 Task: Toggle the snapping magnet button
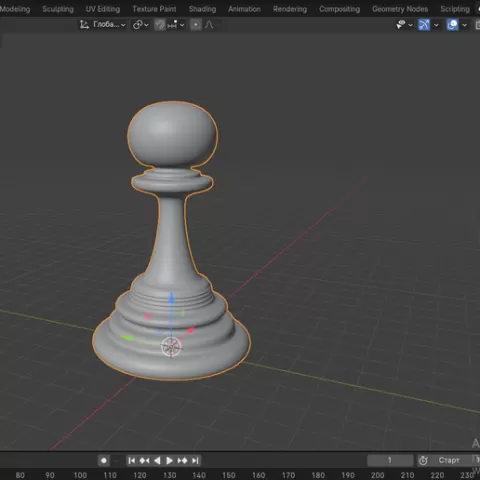(160, 25)
